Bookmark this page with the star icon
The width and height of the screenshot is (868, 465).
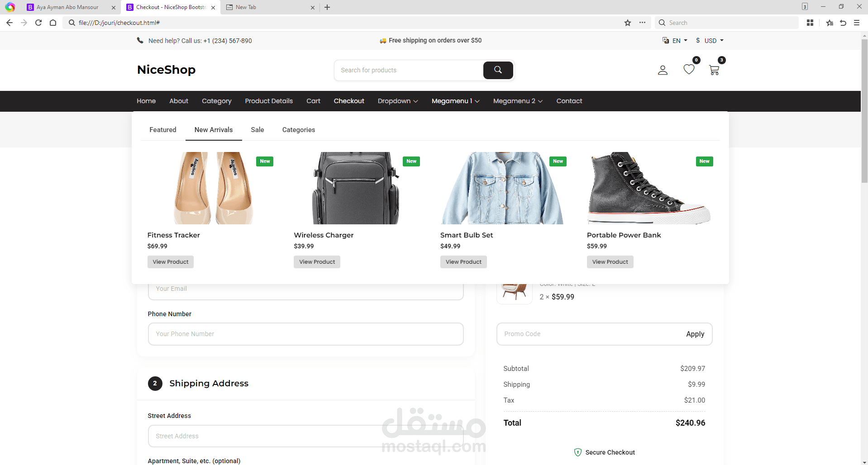pos(628,23)
